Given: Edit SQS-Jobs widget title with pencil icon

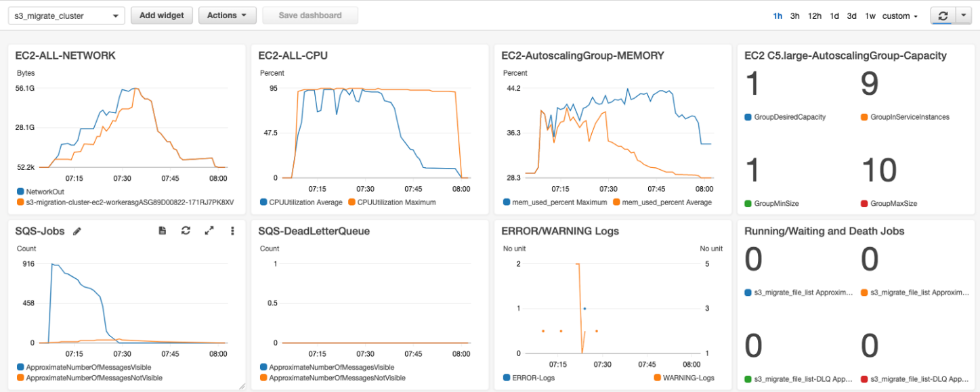Looking at the screenshot, I should pyautogui.click(x=78, y=231).
